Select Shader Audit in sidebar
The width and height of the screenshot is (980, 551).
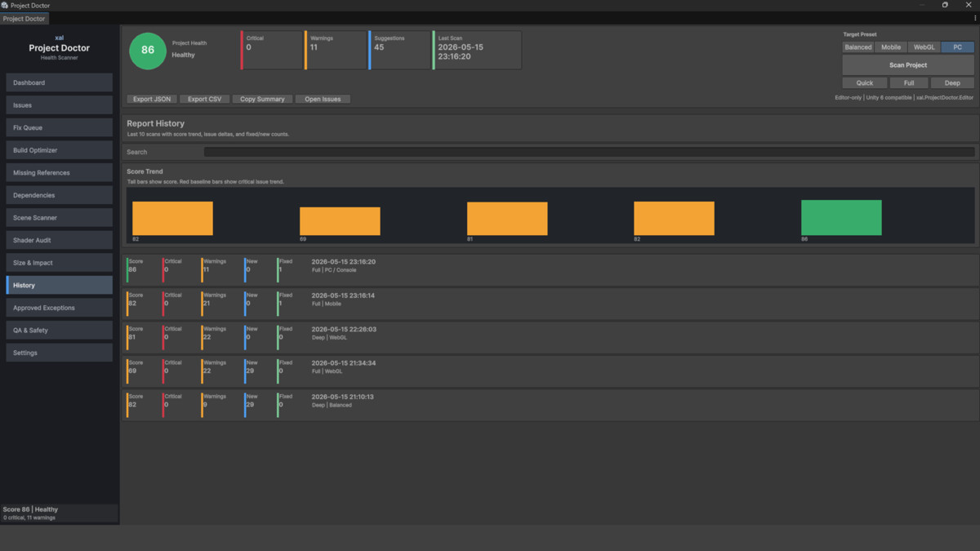(59, 240)
